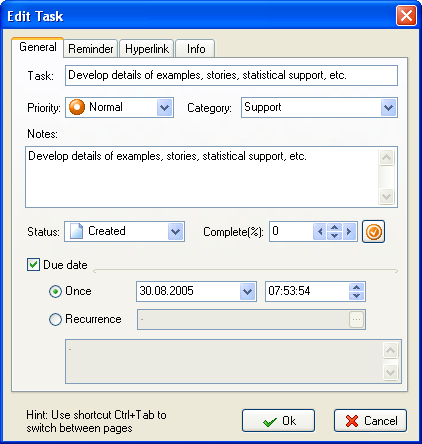422x444 pixels.
Task: Decrease Complete percentage with the left arrow
Action: (x=320, y=231)
